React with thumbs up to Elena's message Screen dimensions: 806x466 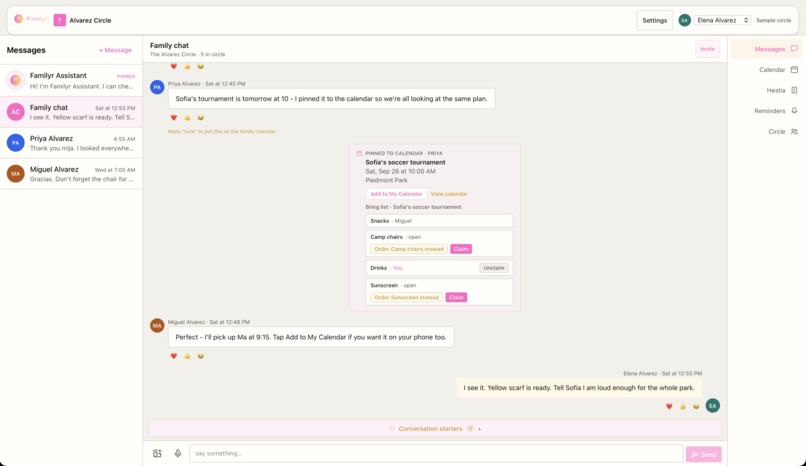683,406
